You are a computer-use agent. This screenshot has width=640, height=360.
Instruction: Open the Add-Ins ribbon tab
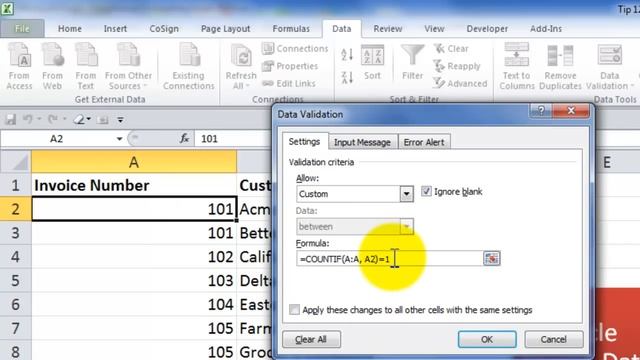point(546,29)
